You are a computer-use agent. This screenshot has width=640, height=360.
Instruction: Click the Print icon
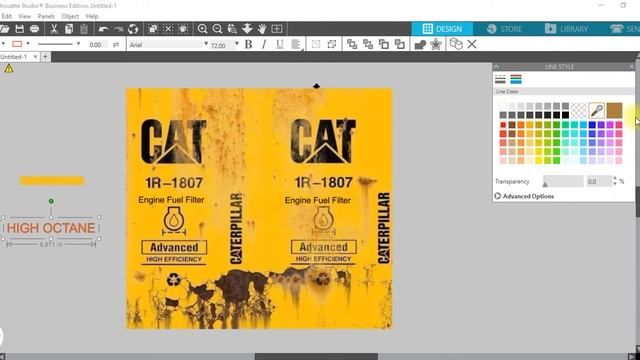pyautogui.click(x=35, y=29)
